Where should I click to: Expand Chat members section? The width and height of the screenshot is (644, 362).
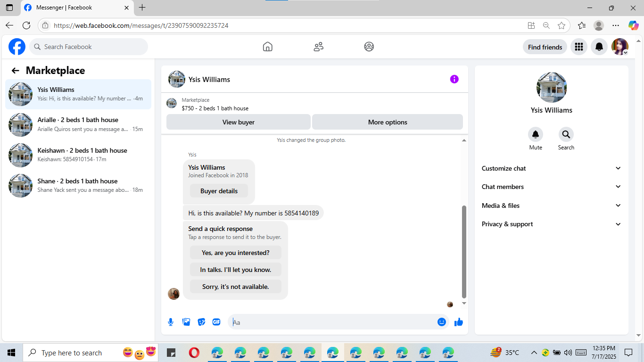[x=551, y=187]
